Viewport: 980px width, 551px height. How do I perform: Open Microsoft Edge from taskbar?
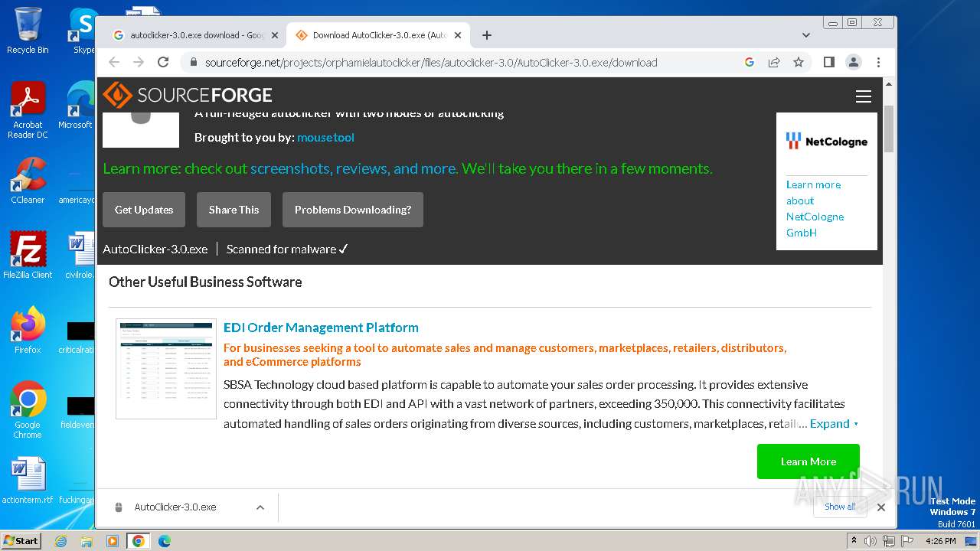tap(164, 541)
